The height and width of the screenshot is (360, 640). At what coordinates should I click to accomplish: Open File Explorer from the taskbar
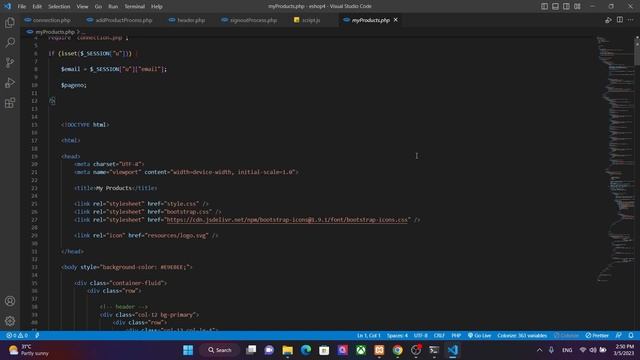288,350
